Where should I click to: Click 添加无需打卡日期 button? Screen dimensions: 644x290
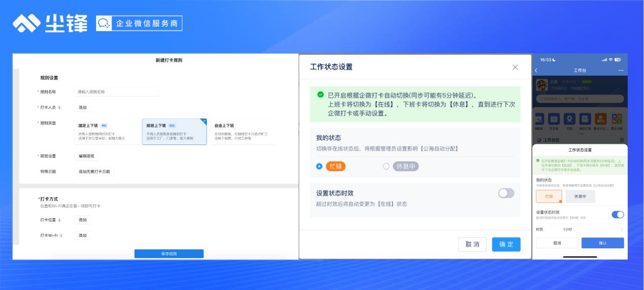[94, 171]
